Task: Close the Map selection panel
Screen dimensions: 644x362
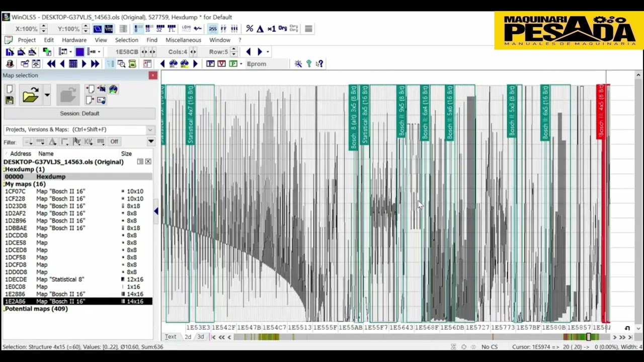Action: pyautogui.click(x=152, y=75)
